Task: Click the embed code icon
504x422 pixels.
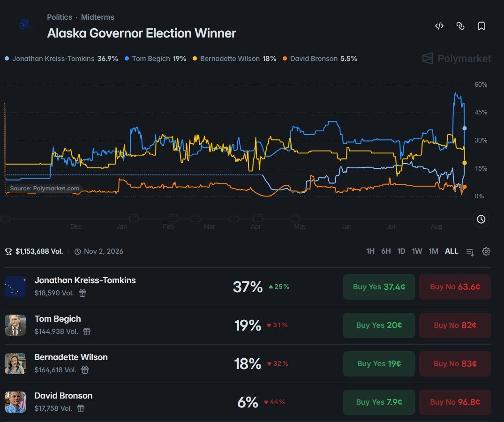Action: click(439, 26)
